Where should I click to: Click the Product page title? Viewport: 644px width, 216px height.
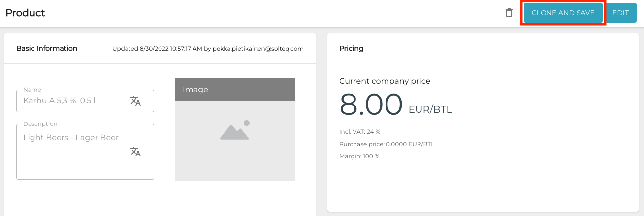click(26, 13)
